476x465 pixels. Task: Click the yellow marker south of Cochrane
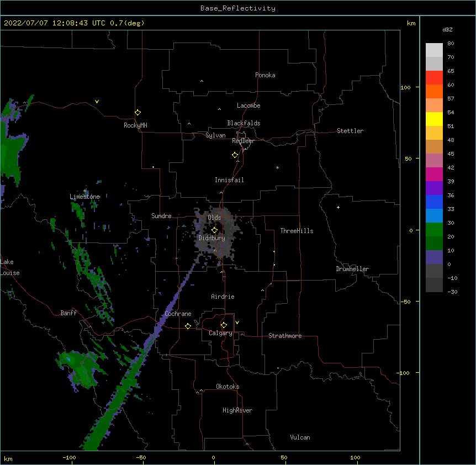(188, 326)
